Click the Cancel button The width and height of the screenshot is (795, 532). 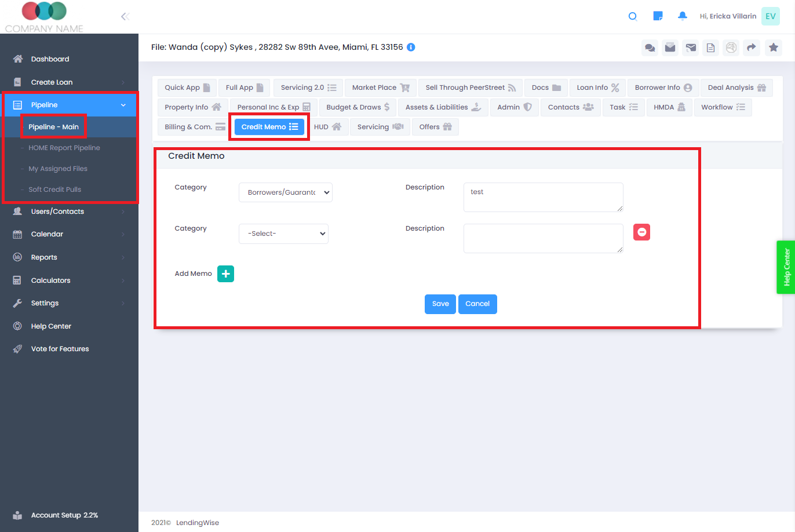point(477,304)
